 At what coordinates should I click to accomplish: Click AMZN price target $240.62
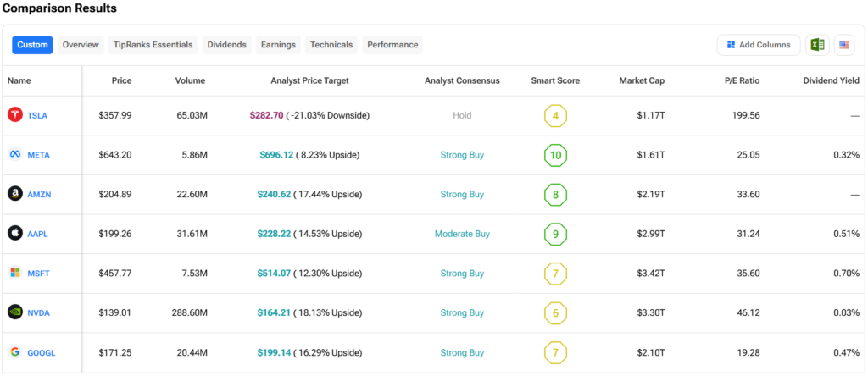(x=274, y=195)
